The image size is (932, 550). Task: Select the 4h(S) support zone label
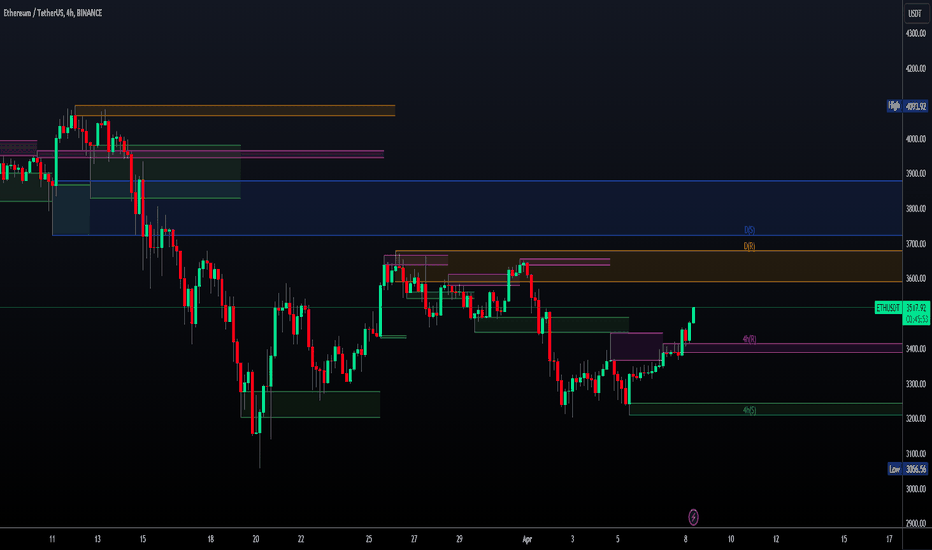click(749, 410)
